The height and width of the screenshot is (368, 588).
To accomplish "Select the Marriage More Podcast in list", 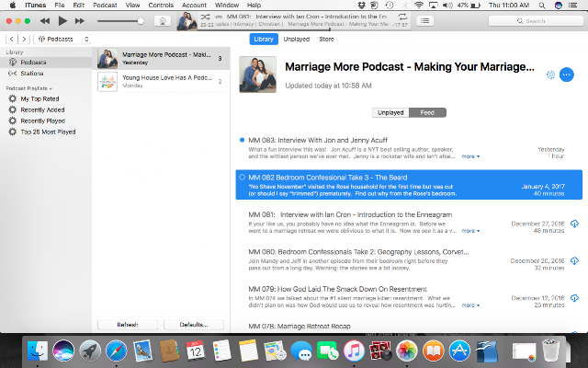I will (x=161, y=58).
